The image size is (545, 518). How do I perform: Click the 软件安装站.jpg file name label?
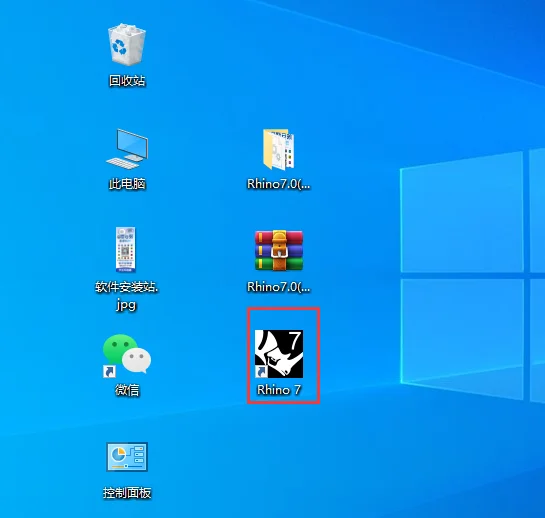127,296
